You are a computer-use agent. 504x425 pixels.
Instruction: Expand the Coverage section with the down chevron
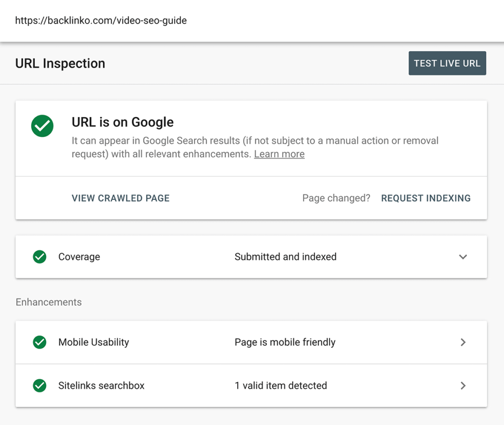click(463, 257)
